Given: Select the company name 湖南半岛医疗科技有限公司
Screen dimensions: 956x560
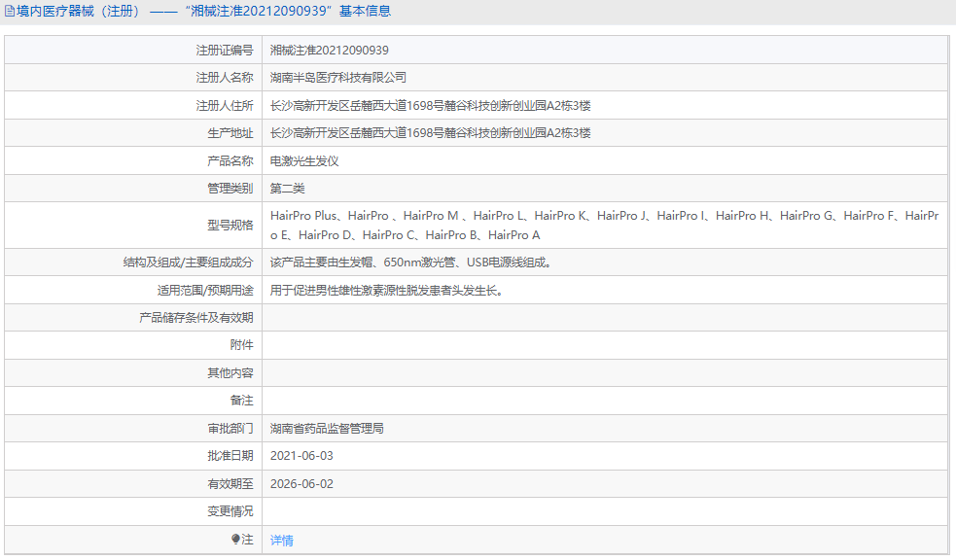Looking at the screenshot, I should coord(338,78).
